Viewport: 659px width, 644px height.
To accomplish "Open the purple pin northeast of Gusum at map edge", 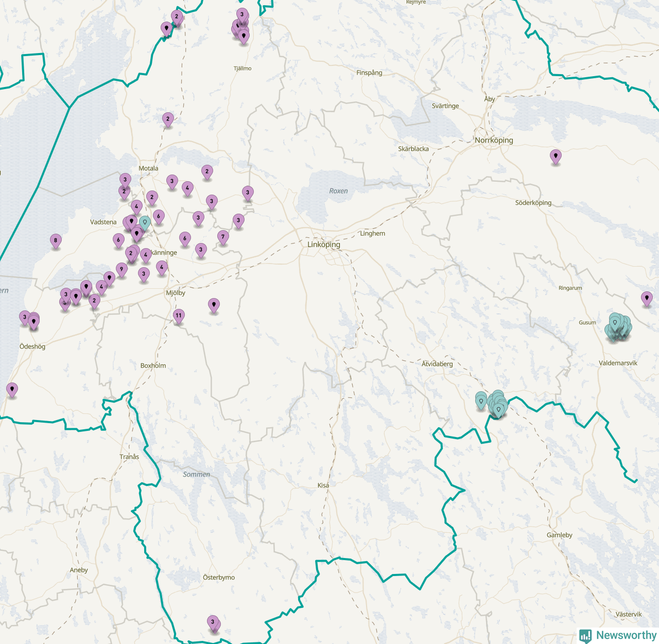I will coord(647,299).
